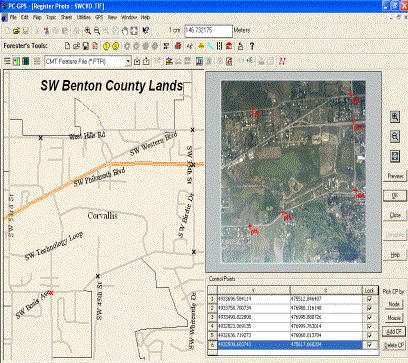Open the CMT Feature File dropdown
This screenshot has width=408, height=363.
[x=128, y=61]
